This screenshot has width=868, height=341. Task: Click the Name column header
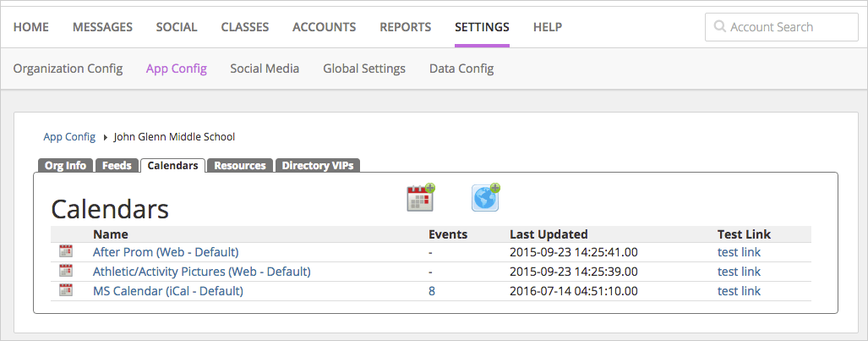pos(110,234)
